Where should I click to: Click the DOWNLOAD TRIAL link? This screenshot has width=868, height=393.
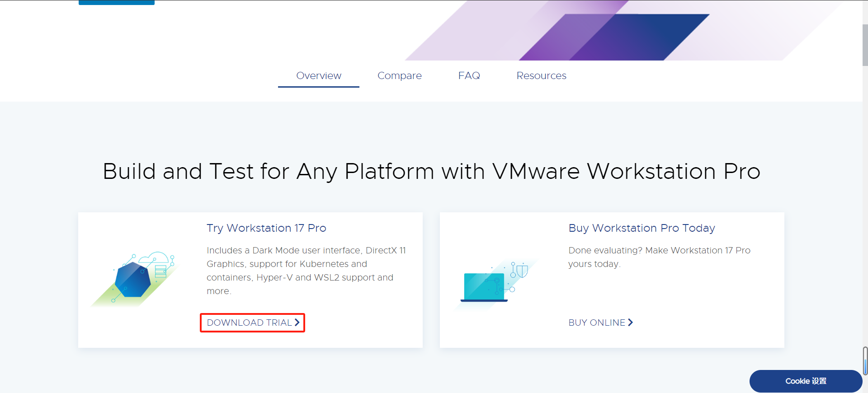click(x=249, y=323)
